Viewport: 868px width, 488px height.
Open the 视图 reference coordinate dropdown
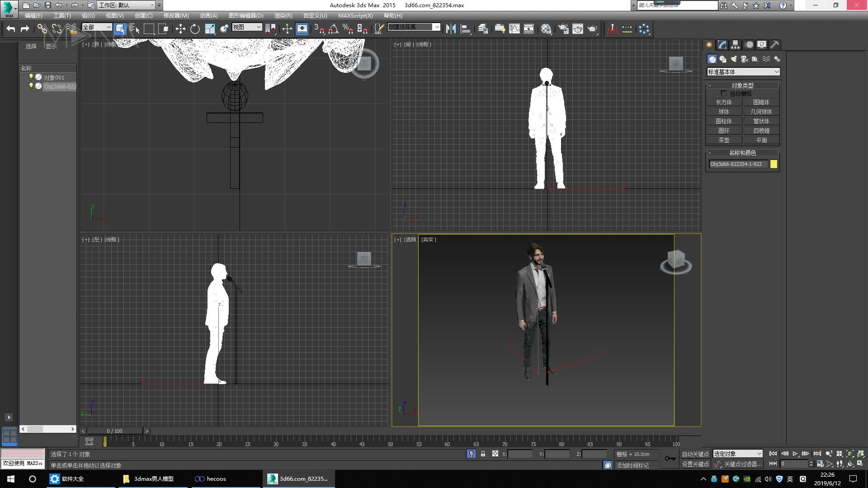pos(247,27)
